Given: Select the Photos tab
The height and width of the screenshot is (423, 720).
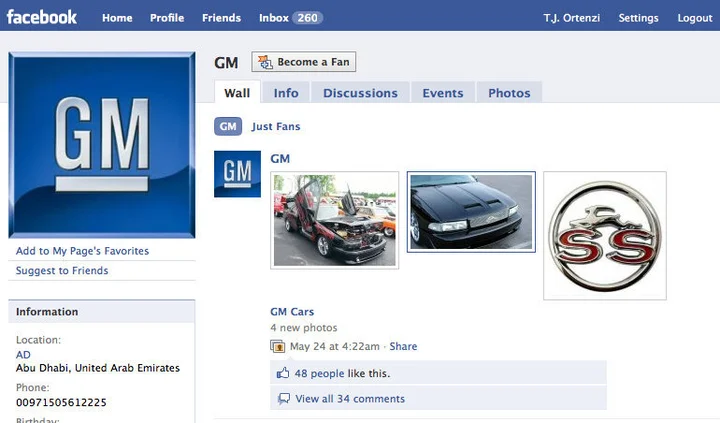Looking at the screenshot, I should 509,93.
